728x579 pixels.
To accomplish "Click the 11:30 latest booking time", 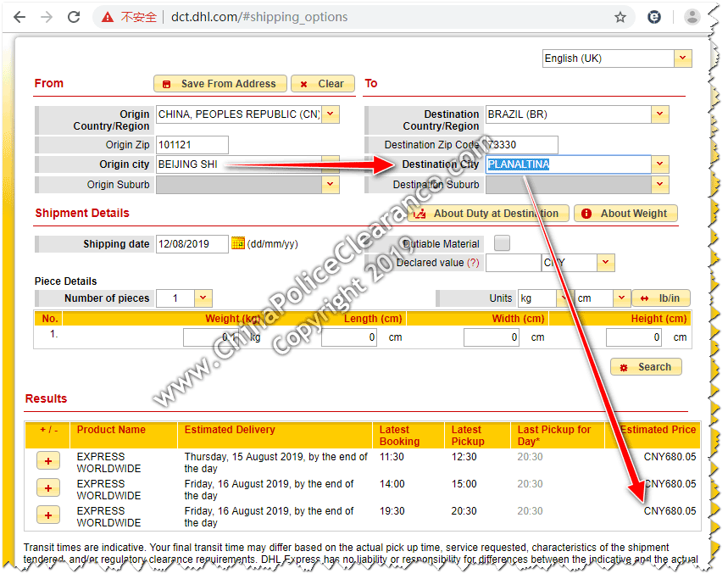I will coord(392,457).
